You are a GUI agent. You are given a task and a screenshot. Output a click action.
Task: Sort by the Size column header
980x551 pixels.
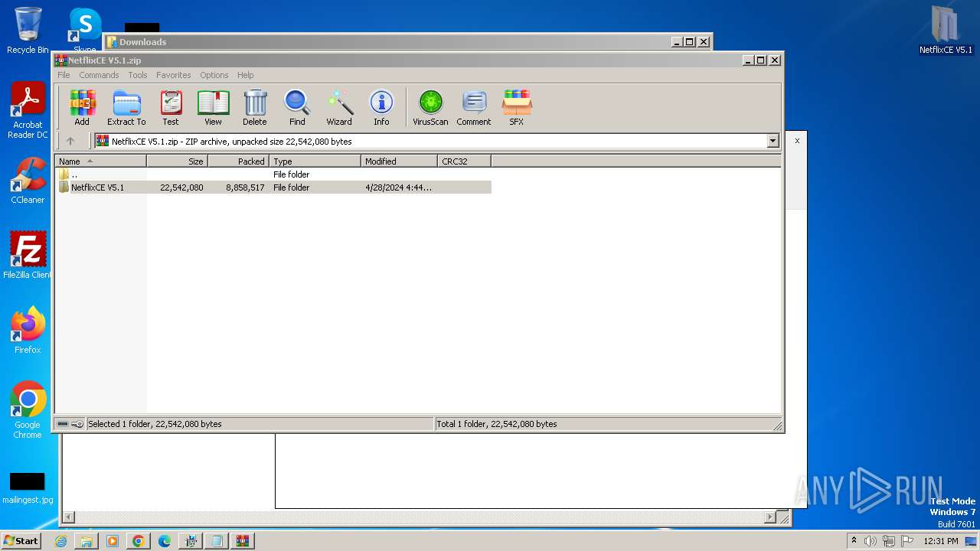coord(177,161)
